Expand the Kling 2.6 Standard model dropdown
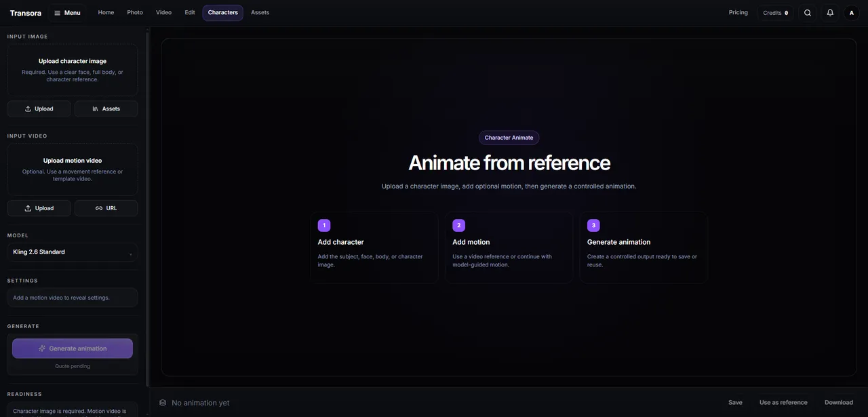This screenshot has height=417, width=868. (x=73, y=252)
